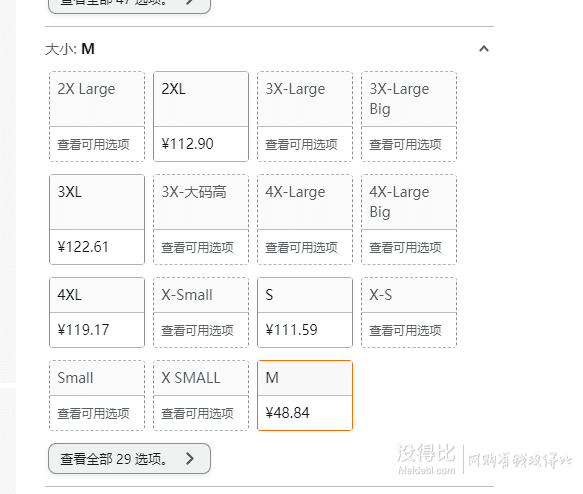
Task: Check availability of 3X-Large Big size
Action: pos(409,116)
